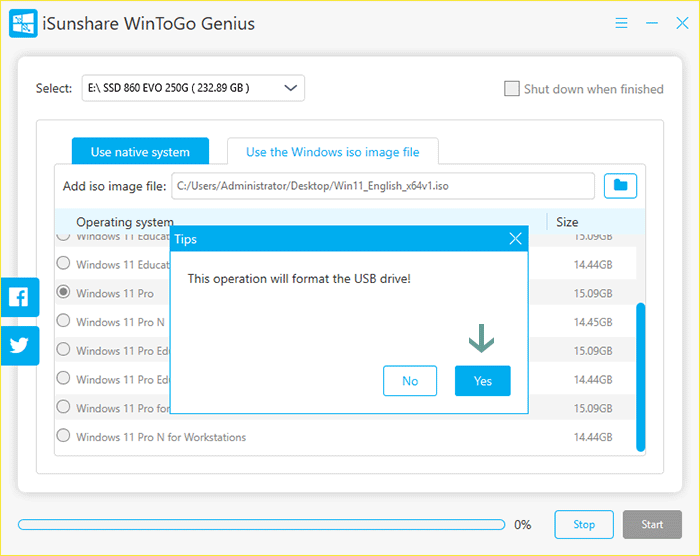The width and height of the screenshot is (700, 556).
Task: Select Windows 11 Pro N radio button
Action: [63, 321]
